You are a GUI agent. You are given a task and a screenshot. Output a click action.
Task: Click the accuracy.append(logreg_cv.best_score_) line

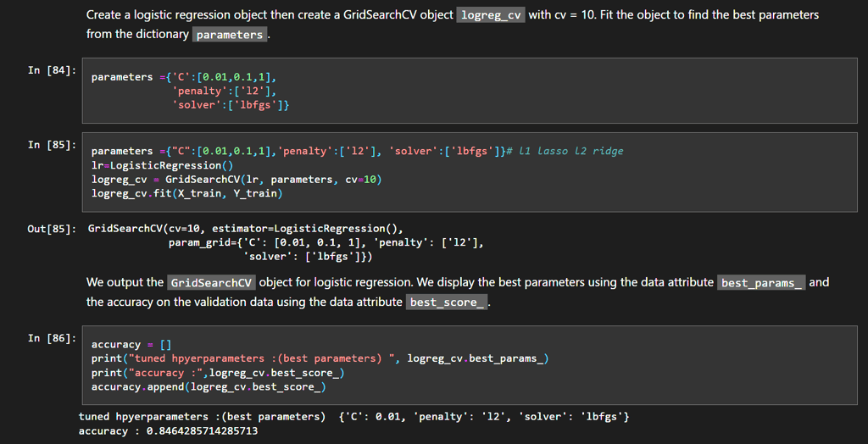tap(209, 387)
